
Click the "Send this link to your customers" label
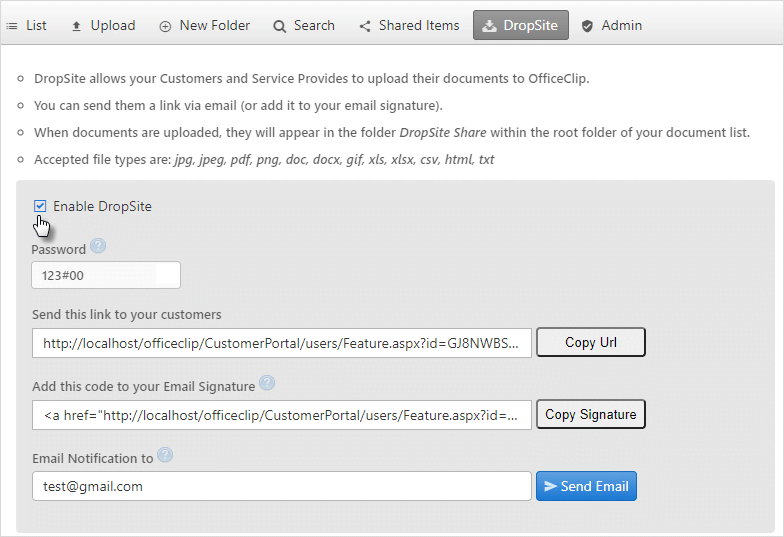pyautogui.click(x=126, y=314)
